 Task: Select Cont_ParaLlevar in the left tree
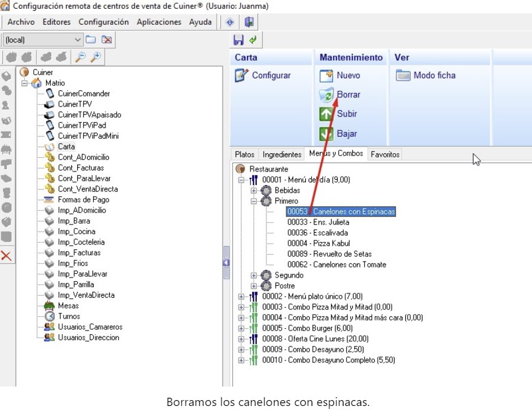coord(84,179)
